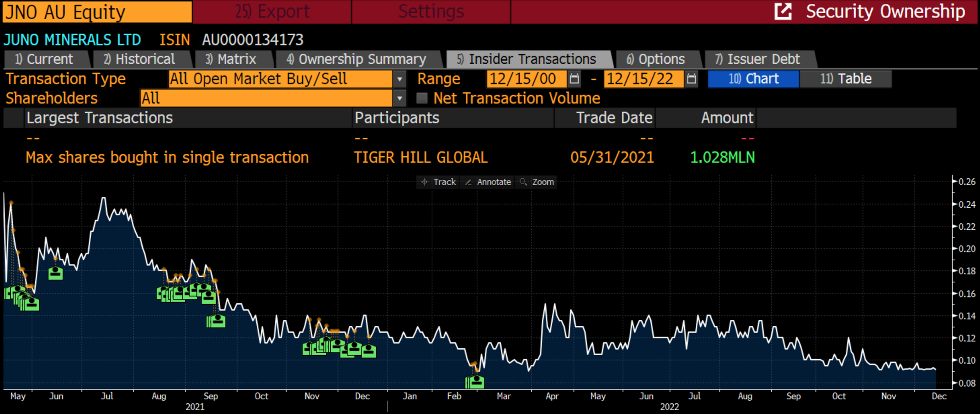Screen dimensions: 980x414
Task: Switch to the Ownership Summary tab
Action: pos(356,59)
